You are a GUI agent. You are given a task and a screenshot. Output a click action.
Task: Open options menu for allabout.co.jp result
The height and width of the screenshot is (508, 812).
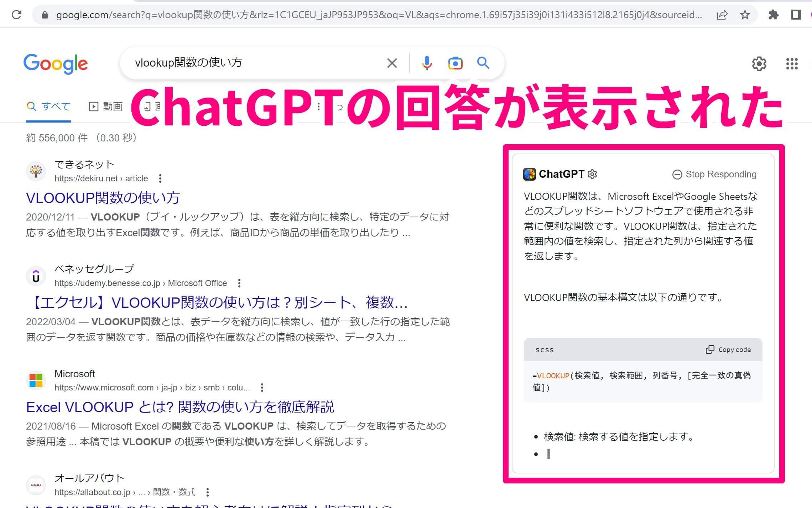[208, 492]
